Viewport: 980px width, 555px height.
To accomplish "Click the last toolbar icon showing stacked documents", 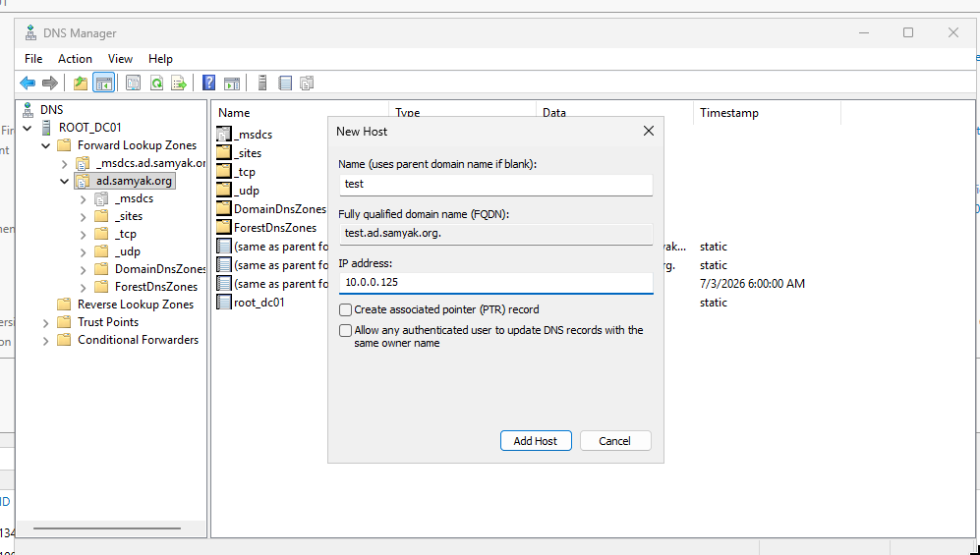I will 307,83.
